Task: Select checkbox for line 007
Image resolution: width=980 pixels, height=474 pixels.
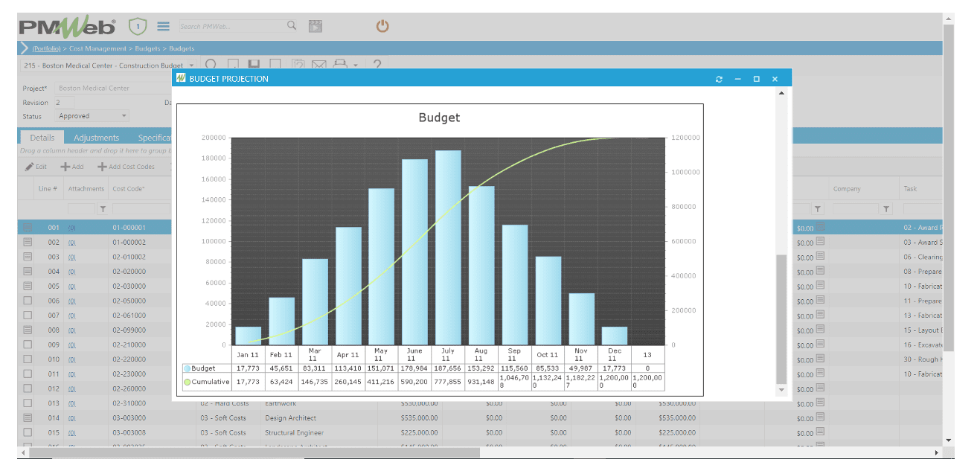Action: pos(28,315)
